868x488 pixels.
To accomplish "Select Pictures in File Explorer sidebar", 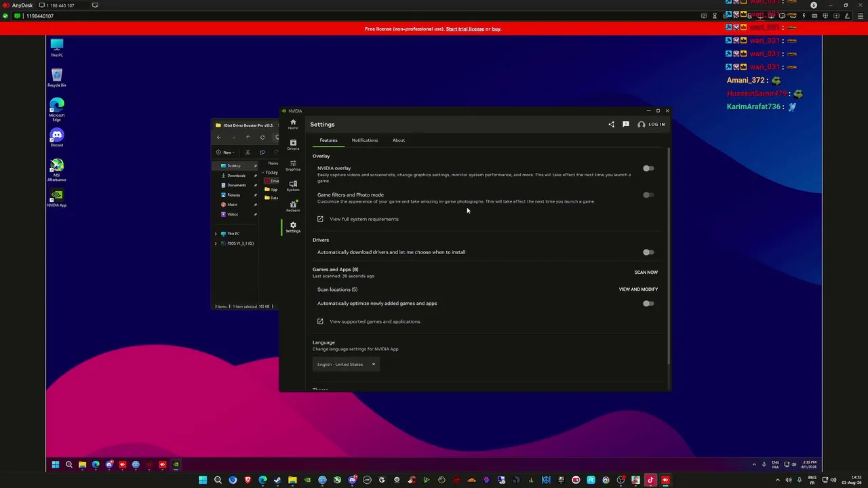I will click(235, 195).
